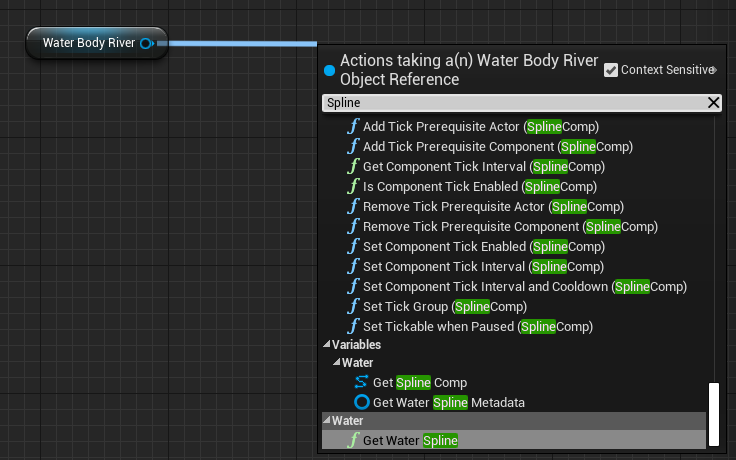Click green function icon for Get Component Tick Interval
The height and width of the screenshot is (460, 736).
point(353,167)
